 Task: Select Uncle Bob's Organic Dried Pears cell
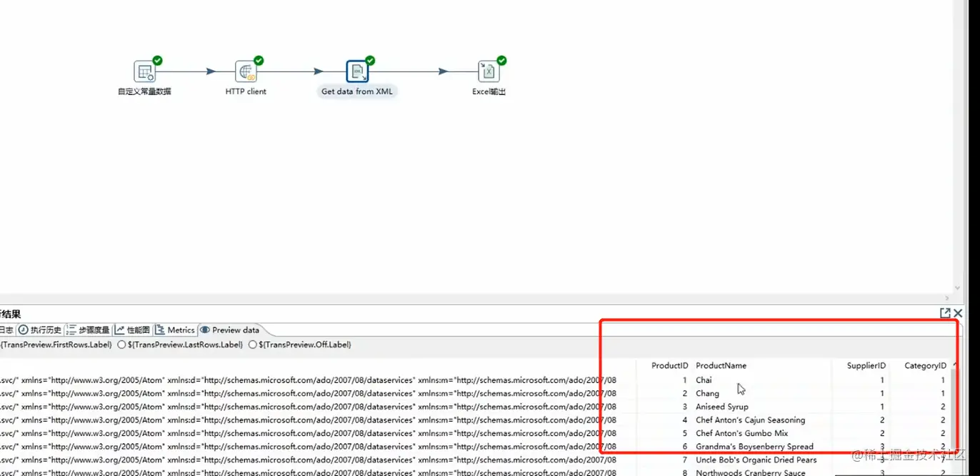(x=756, y=460)
